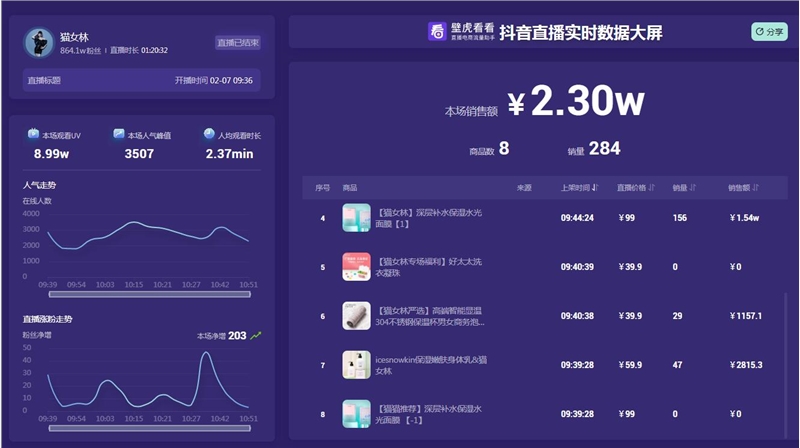Image resolution: width=800 pixels, height=448 pixels.
Task: Click the 本场人气峰值 icon
Action: tap(119, 134)
